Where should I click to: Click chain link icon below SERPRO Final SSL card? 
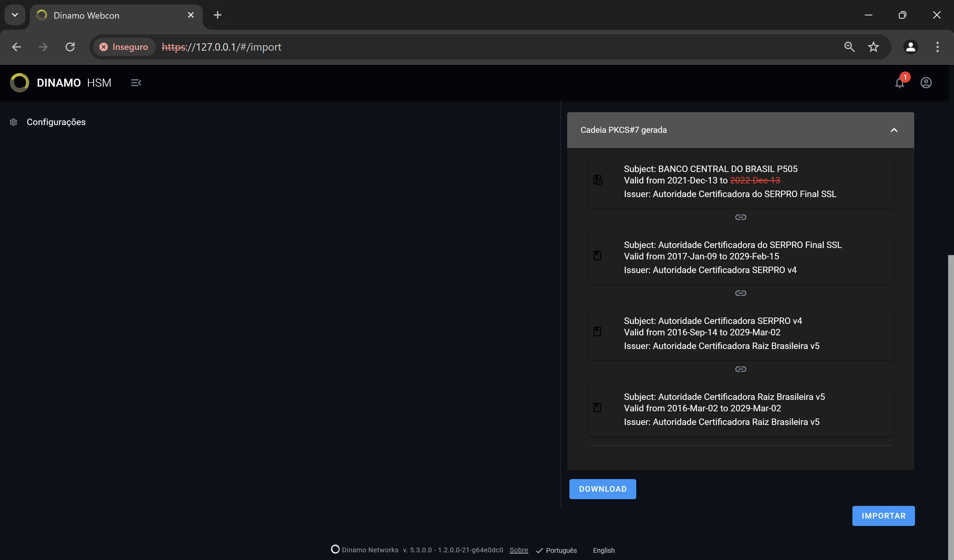(741, 293)
